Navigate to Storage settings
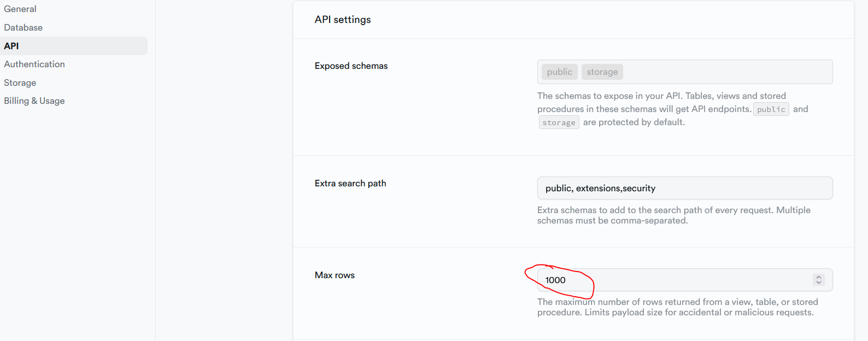 click(20, 83)
